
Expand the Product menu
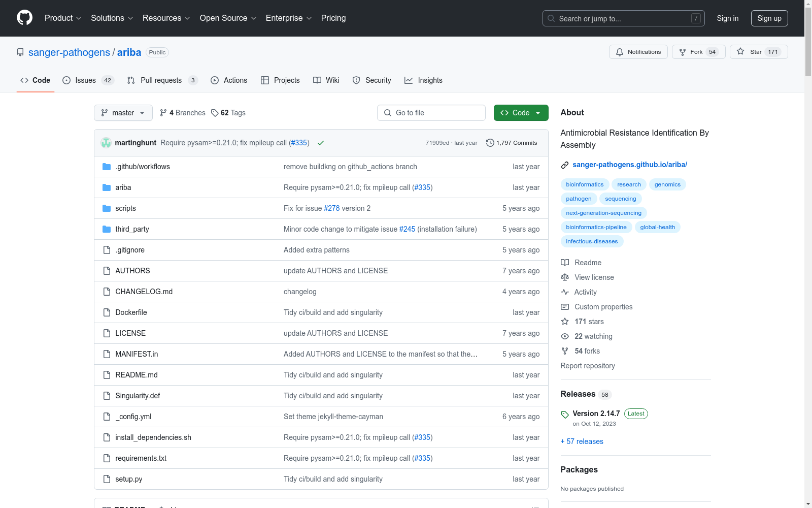click(63, 18)
